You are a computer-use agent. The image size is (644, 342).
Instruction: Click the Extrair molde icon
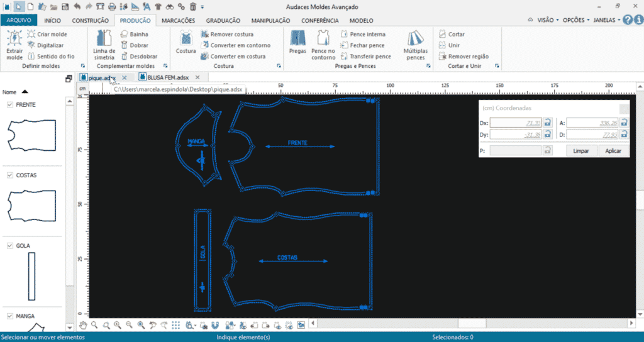[14, 39]
